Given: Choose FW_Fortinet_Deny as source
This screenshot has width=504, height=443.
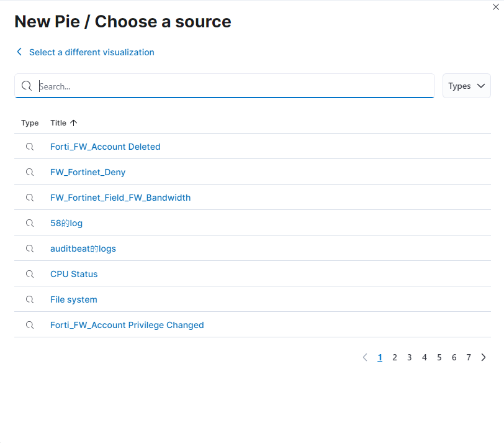Looking at the screenshot, I should [x=88, y=172].
